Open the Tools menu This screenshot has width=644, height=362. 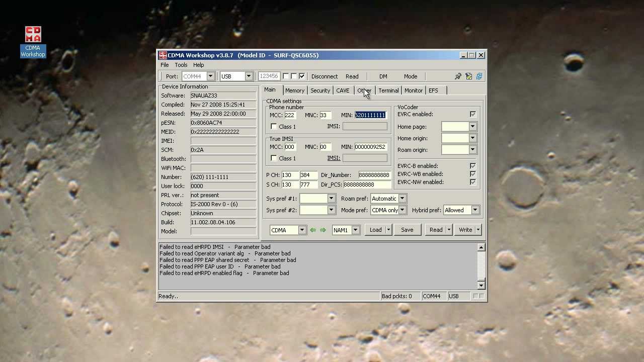(181, 65)
